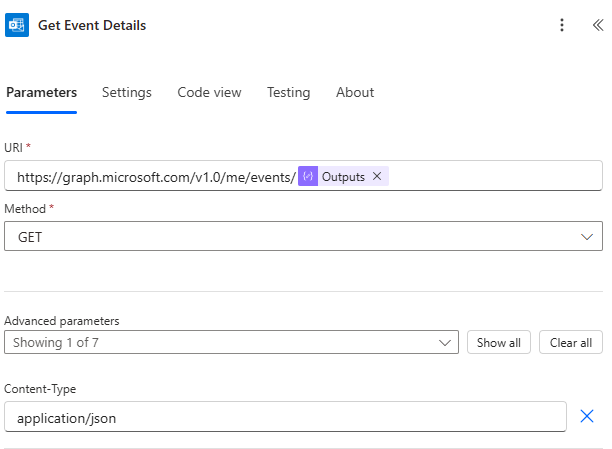Switch to the Parameters tab

pos(41,92)
